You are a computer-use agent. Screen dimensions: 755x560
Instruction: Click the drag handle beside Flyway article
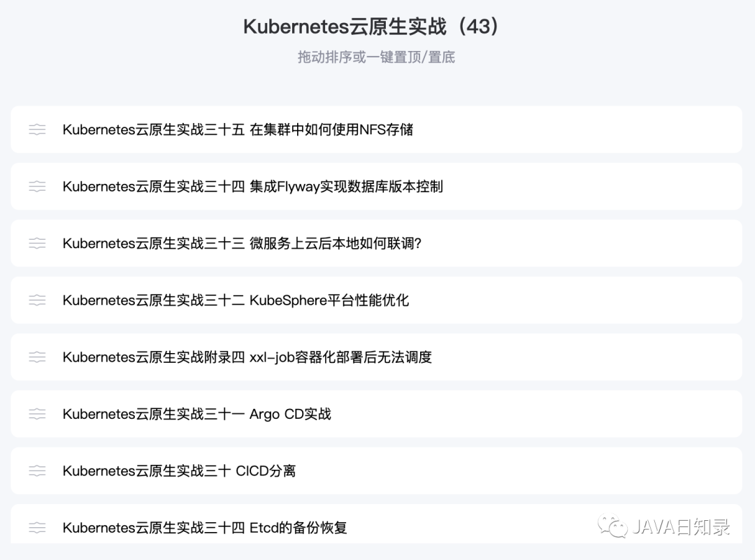click(37, 187)
